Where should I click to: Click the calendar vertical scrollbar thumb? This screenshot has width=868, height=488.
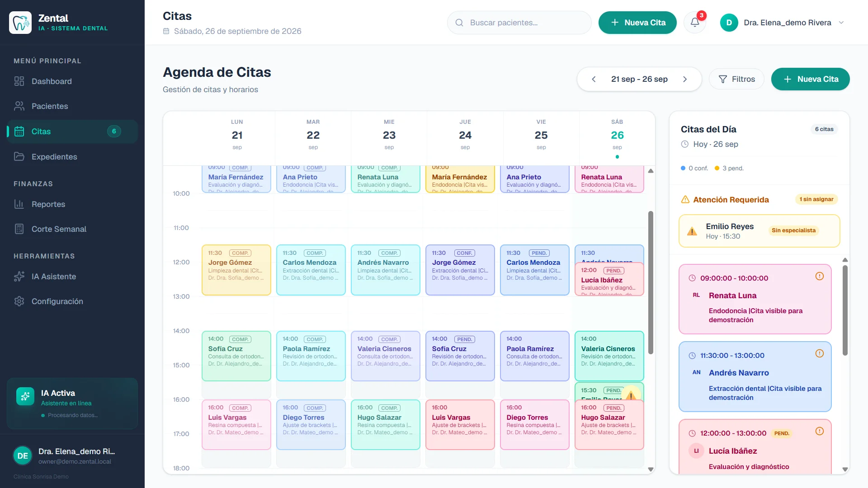tap(651, 282)
